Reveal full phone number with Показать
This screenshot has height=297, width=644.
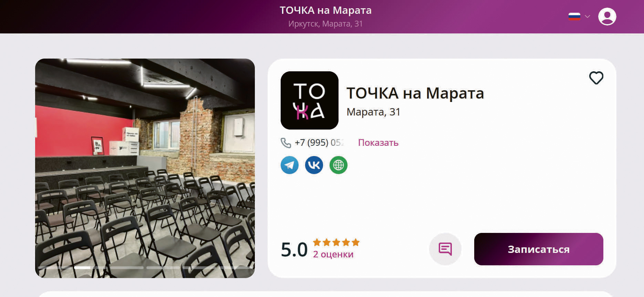coord(378,143)
